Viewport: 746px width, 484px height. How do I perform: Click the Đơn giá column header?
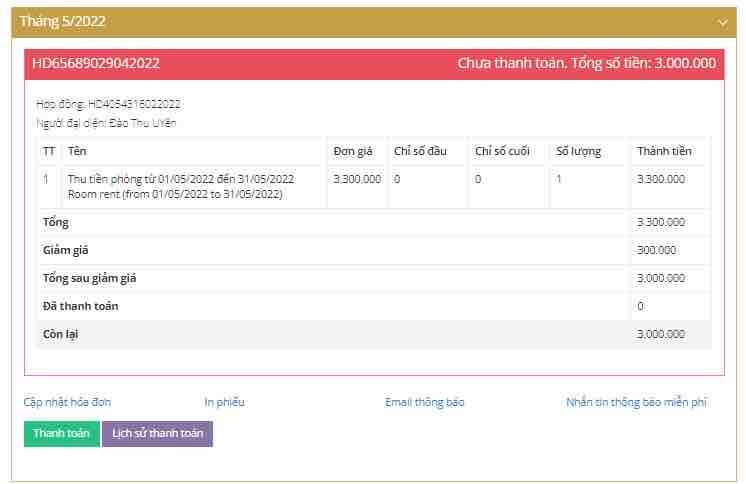[353, 151]
